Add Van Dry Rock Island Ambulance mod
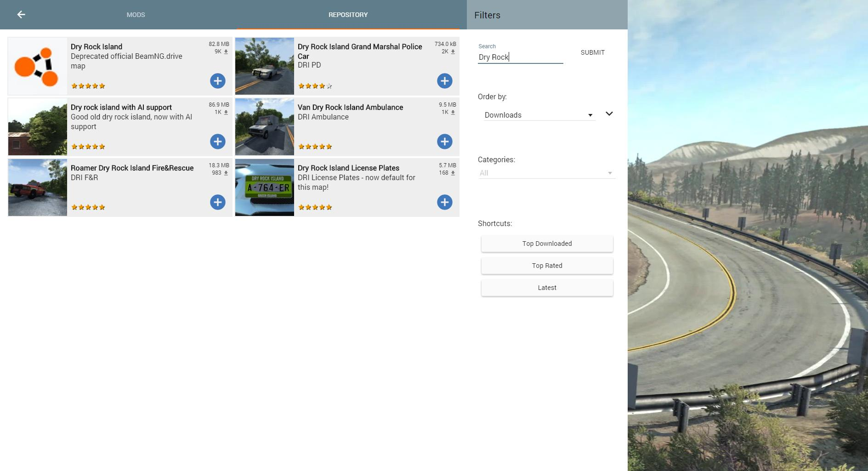This screenshot has height=471, width=868. point(444,142)
